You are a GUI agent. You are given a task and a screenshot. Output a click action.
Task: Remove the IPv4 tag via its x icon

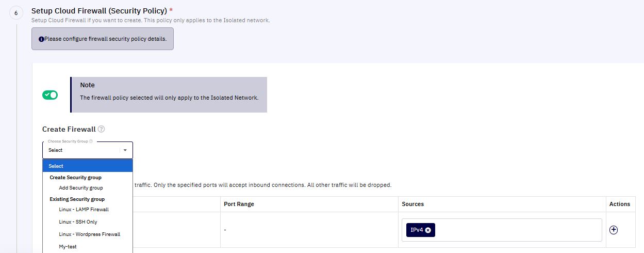pyautogui.click(x=428, y=230)
